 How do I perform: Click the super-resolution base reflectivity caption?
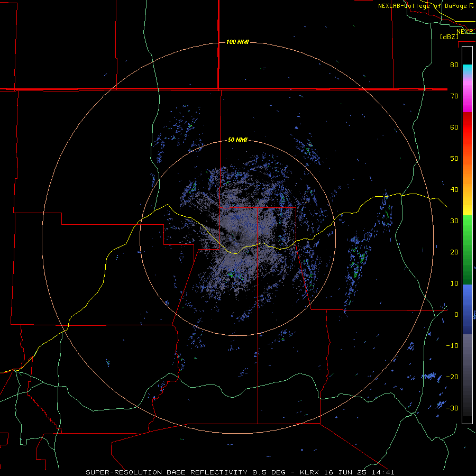pyautogui.click(x=240, y=472)
